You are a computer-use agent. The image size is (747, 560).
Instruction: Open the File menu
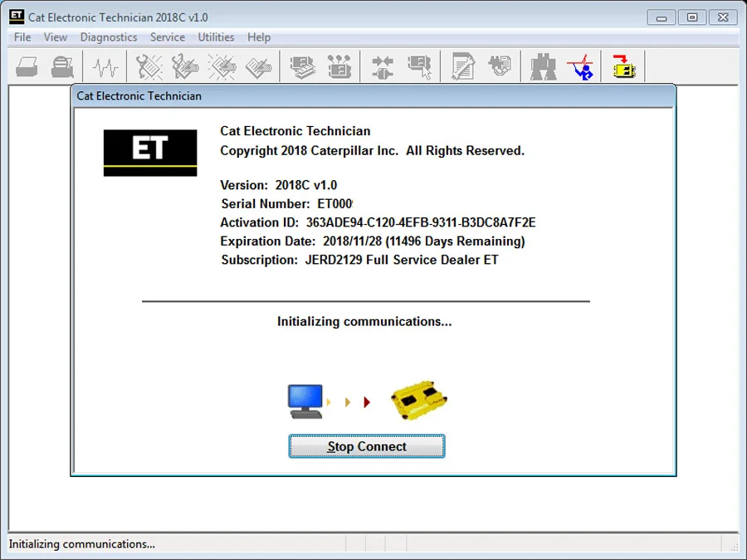(x=22, y=37)
